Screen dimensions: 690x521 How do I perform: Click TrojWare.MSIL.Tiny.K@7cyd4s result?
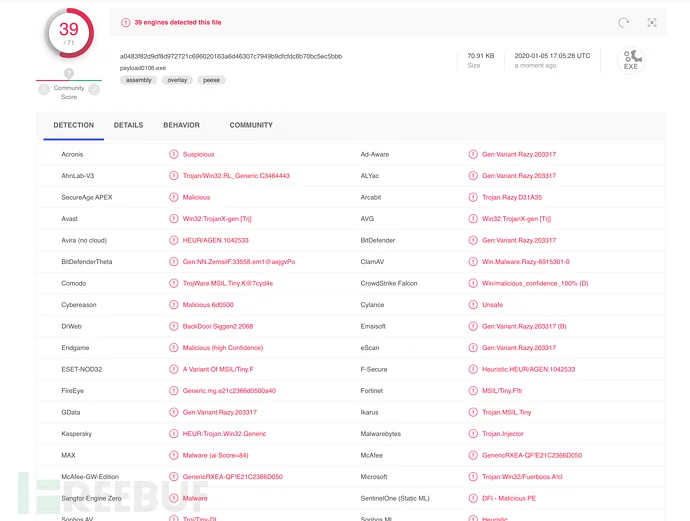coord(228,283)
